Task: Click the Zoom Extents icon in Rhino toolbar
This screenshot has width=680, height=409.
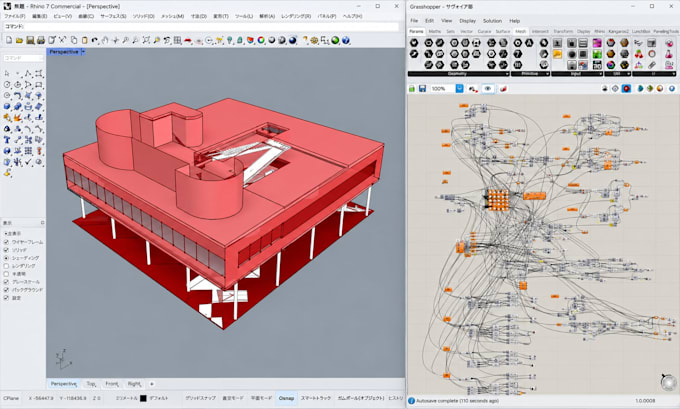Action: (146, 40)
